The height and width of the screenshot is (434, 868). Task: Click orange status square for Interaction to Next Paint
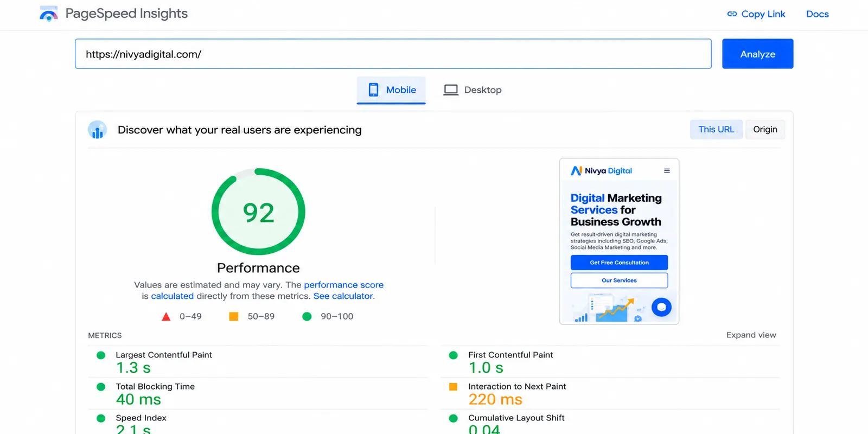454,387
